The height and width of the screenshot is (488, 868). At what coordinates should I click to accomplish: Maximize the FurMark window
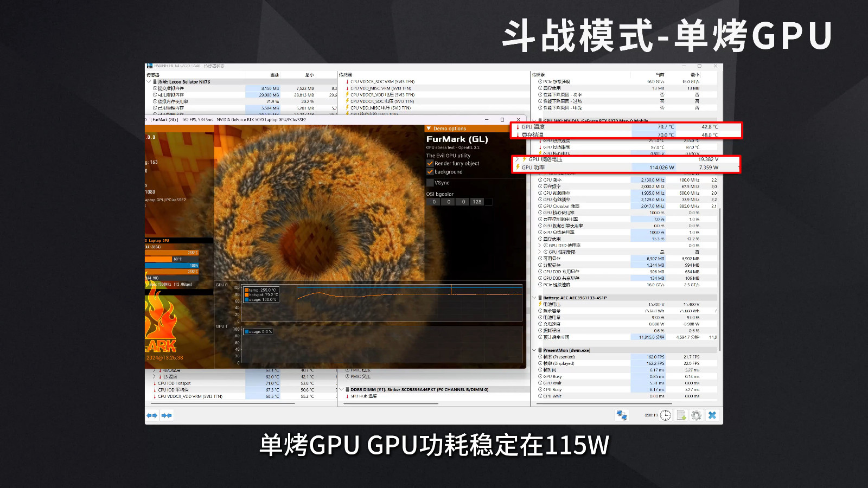[502, 120]
